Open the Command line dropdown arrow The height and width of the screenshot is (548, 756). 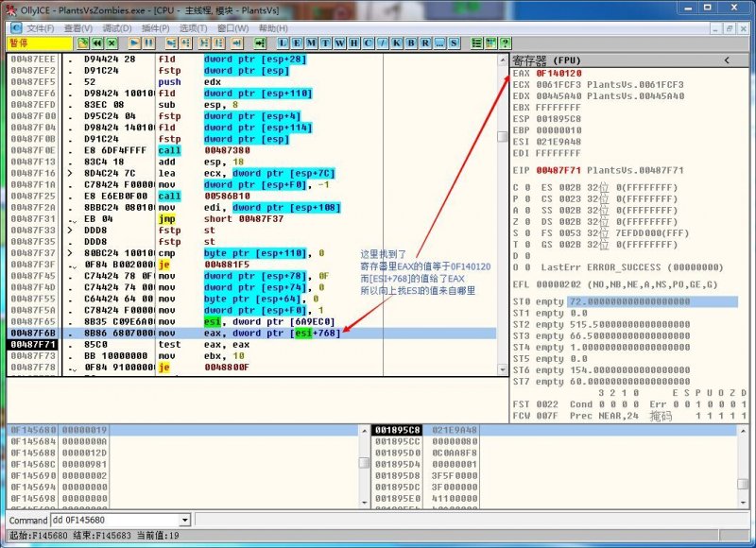[184, 520]
